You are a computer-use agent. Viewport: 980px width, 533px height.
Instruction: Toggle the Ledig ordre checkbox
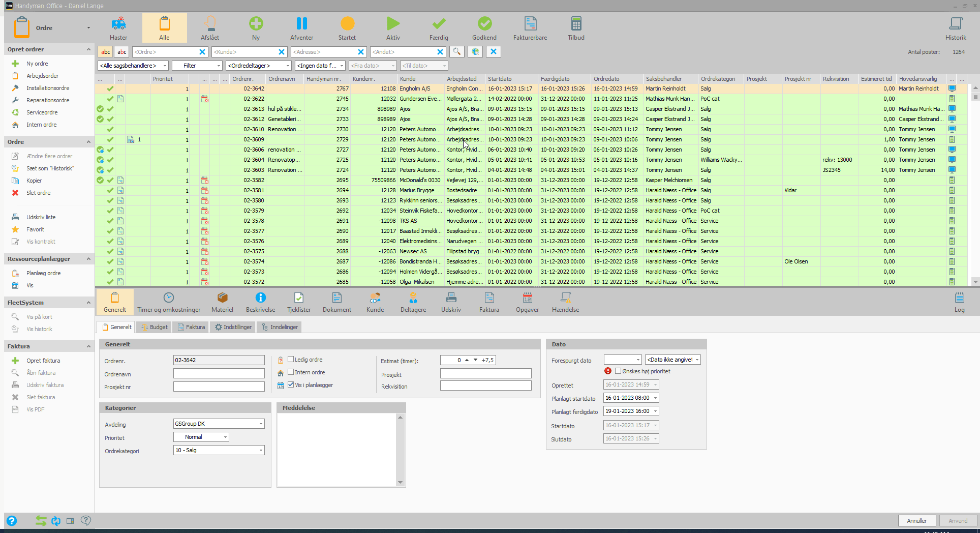coord(291,360)
